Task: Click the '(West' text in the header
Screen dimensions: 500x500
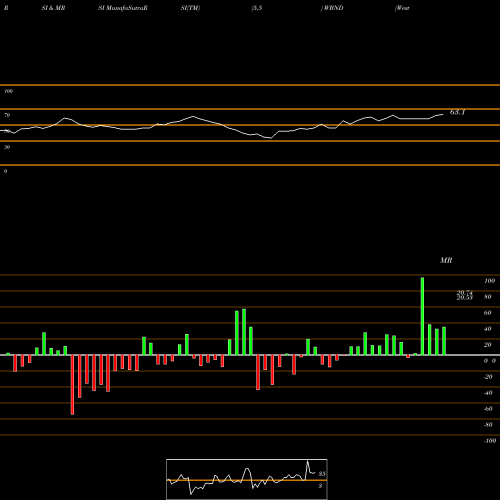Action: click(402, 8)
